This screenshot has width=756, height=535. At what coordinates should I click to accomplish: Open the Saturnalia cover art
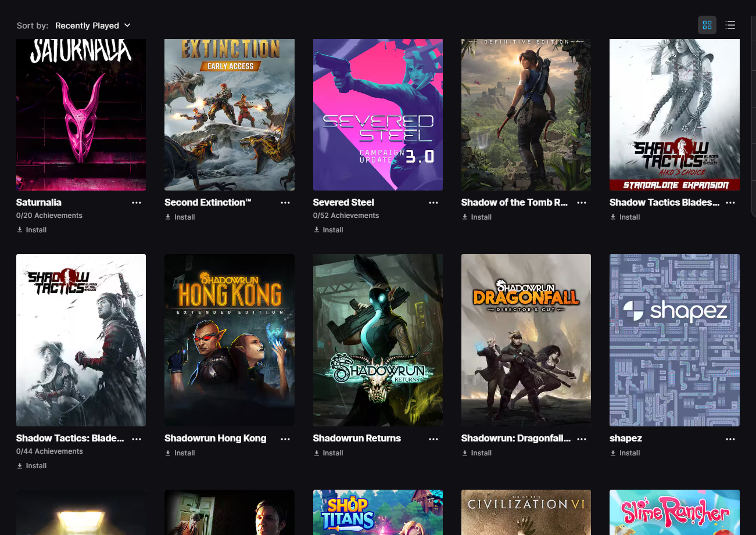point(81,114)
